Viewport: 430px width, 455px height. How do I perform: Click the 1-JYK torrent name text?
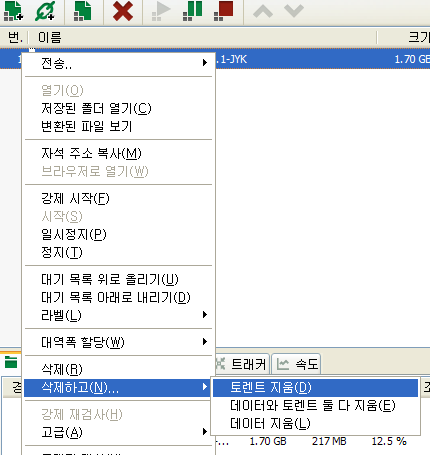point(233,59)
